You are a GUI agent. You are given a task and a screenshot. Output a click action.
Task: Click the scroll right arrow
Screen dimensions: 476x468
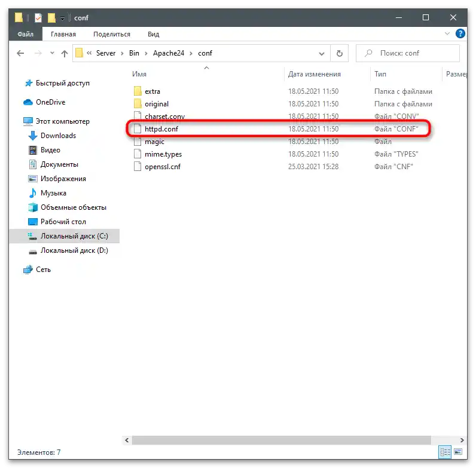click(462, 440)
